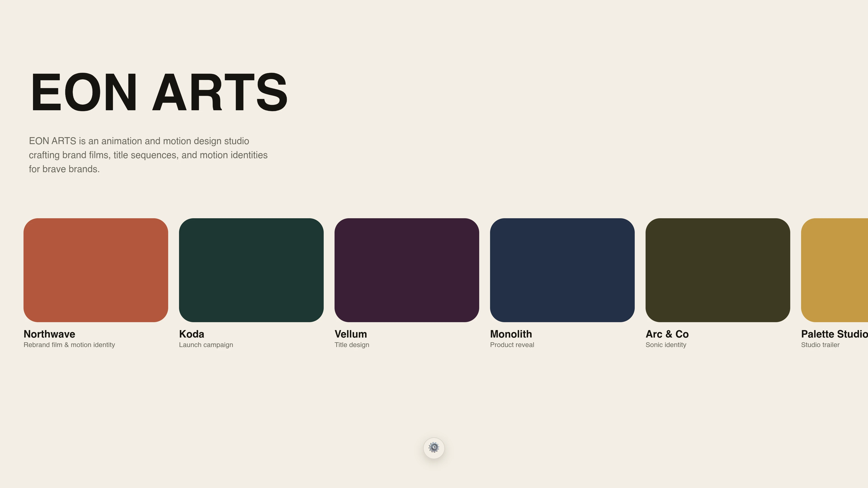Select the 'Product reveal' caption
This screenshot has height=488, width=868.
pyautogui.click(x=512, y=345)
